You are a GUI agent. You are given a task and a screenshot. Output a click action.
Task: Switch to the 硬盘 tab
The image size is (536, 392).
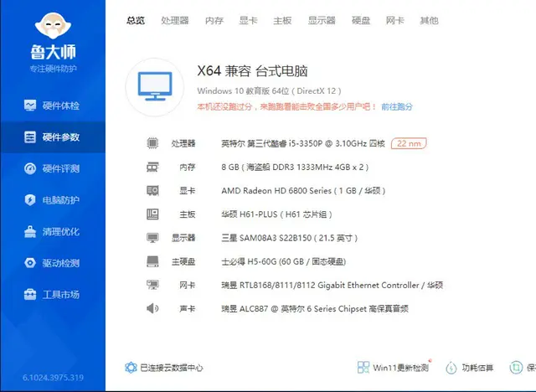pos(361,20)
